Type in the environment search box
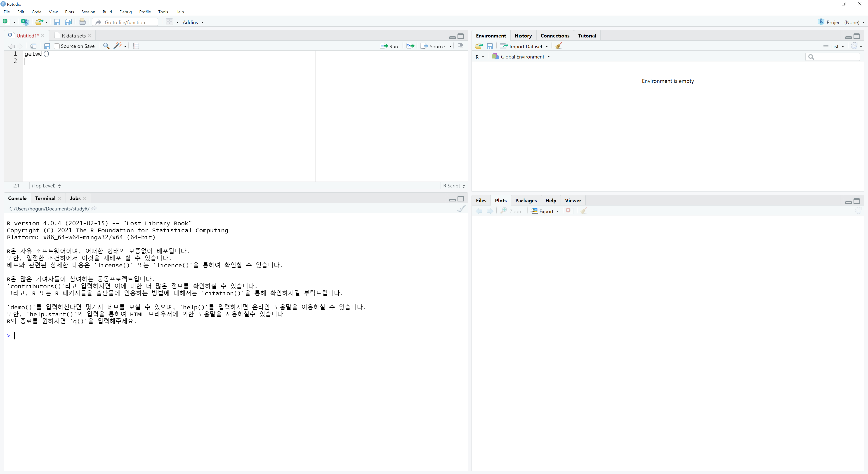The height and width of the screenshot is (474, 868). tap(832, 57)
